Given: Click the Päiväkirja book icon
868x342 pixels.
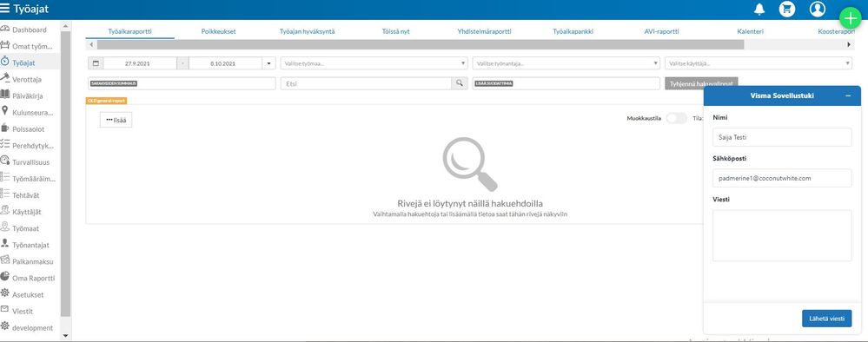Looking at the screenshot, I should pos(5,95).
